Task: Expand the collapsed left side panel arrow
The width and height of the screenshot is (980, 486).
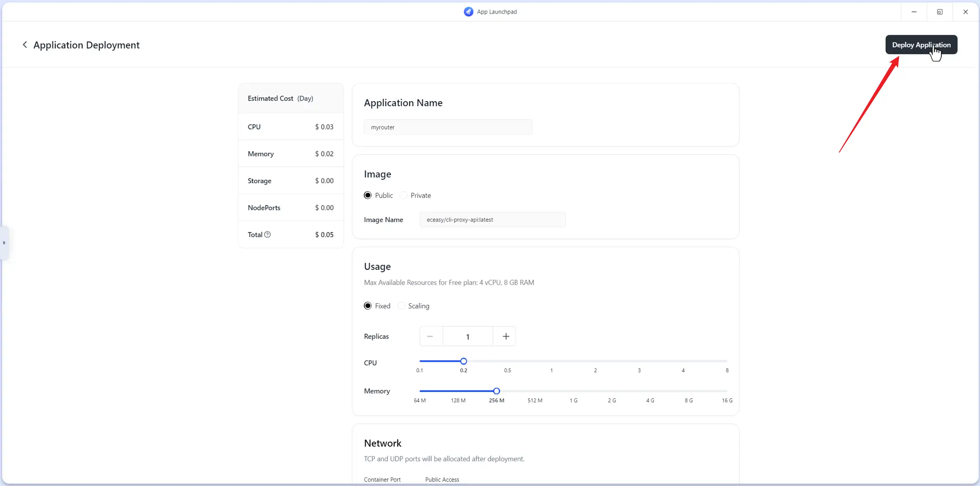Action: pyautogui.click(x=4, y=243)
